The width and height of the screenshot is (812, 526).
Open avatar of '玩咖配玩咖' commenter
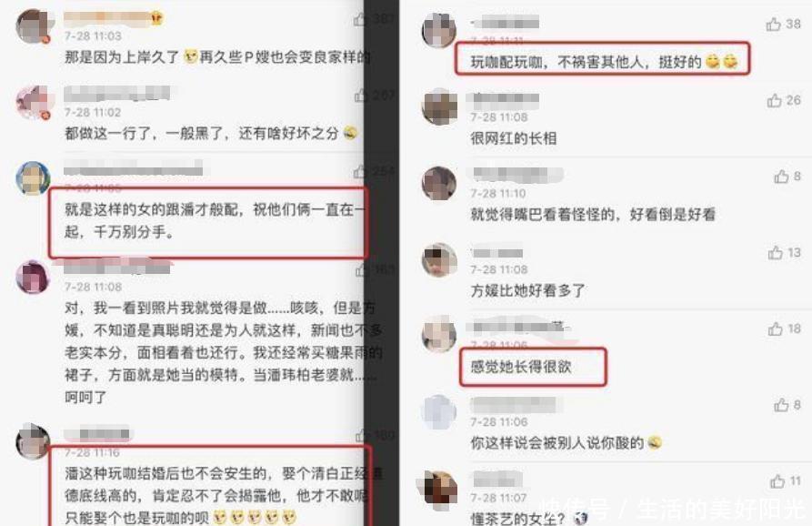(439, 29)
